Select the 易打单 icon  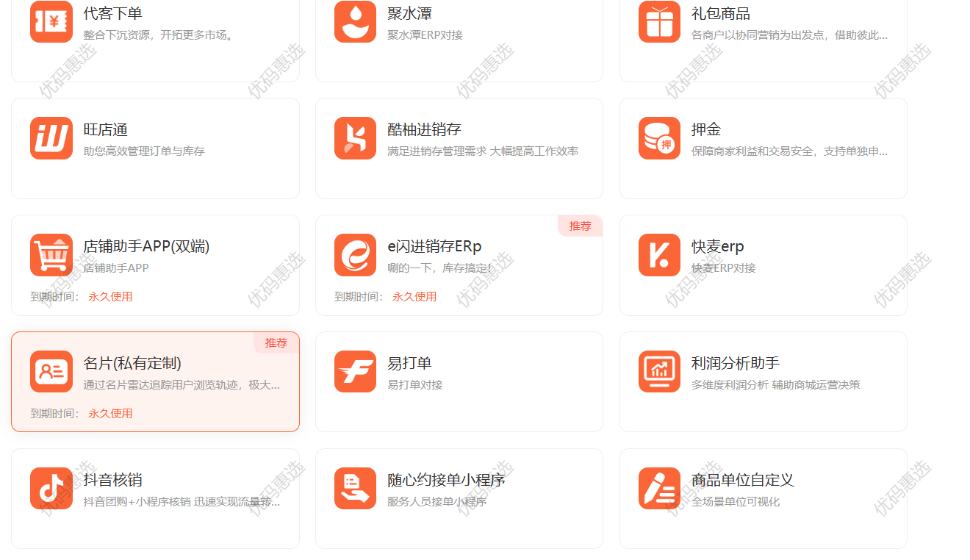[356, 372]
